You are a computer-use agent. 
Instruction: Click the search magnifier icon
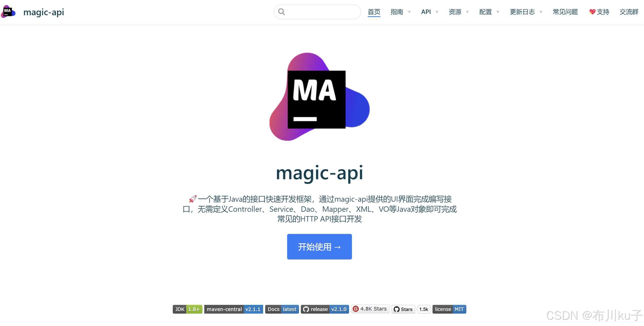[x=281, y=12]
